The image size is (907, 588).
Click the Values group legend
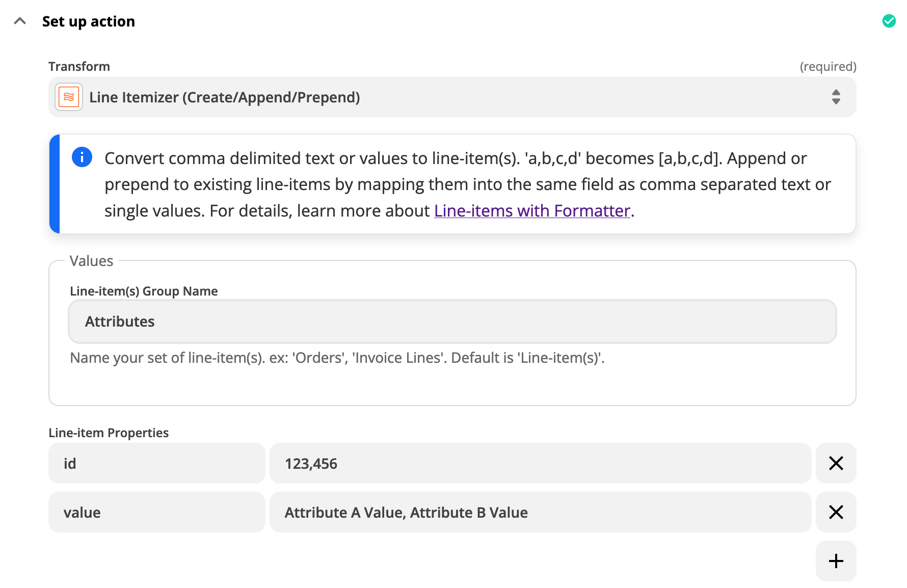coord(91,261)
